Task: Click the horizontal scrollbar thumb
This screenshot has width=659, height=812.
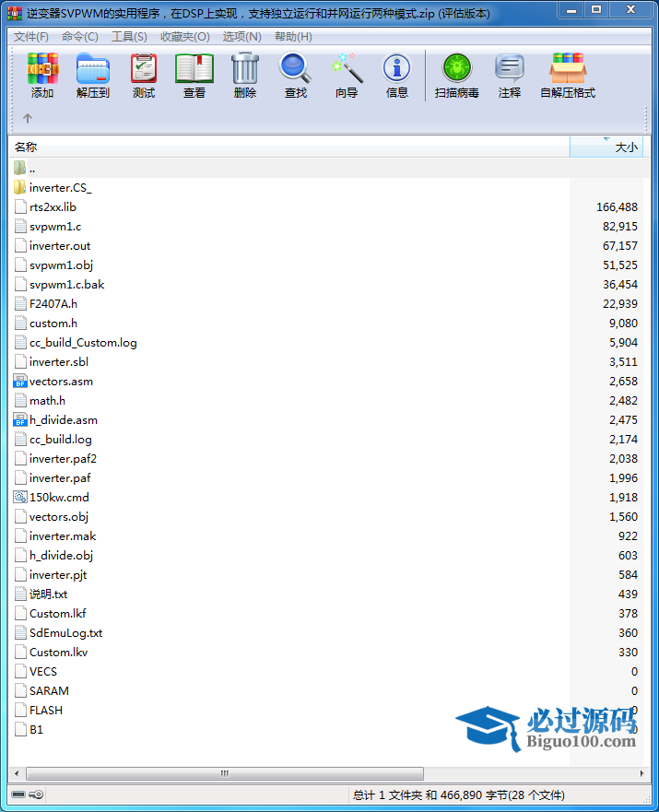Action: click(225, 773)
